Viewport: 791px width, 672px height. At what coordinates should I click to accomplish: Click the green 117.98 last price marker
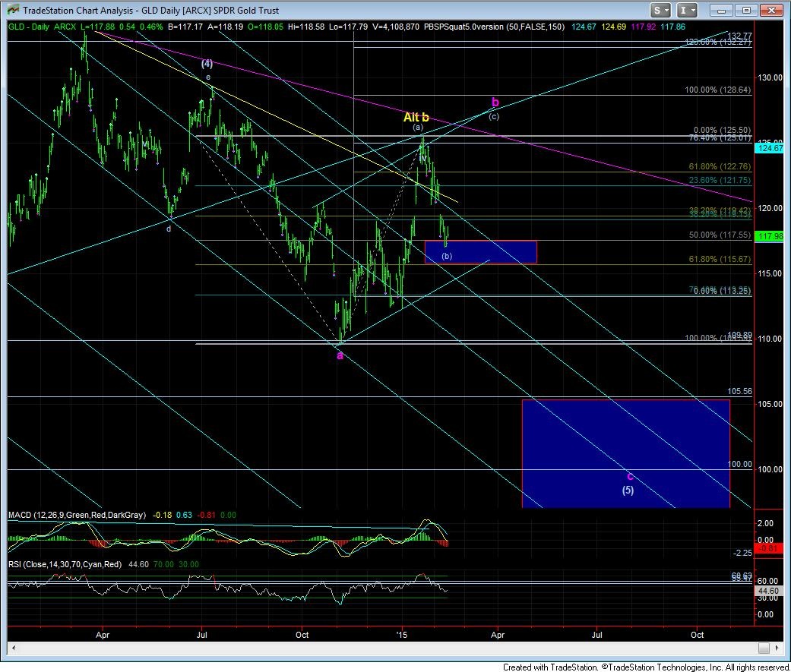tap(769, 236)
